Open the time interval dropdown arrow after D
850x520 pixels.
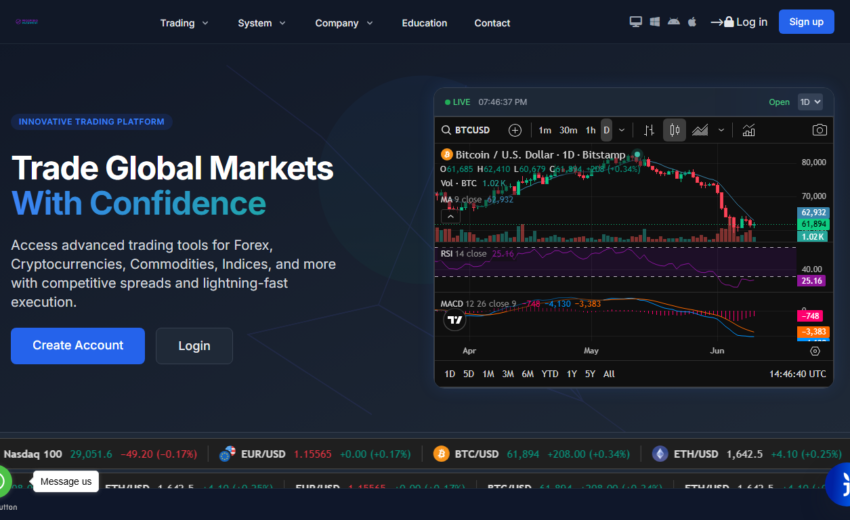pos(622,130)
